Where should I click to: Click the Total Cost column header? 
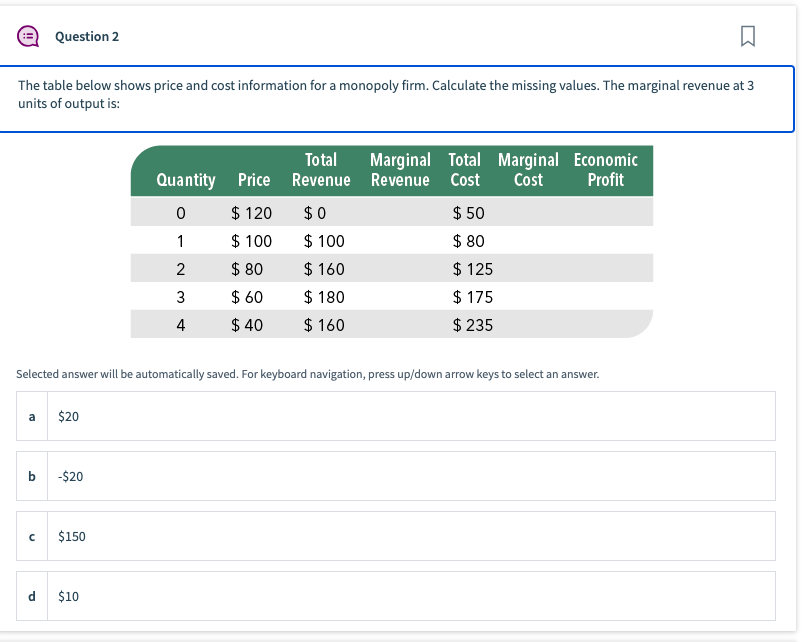tap(465, 170)
